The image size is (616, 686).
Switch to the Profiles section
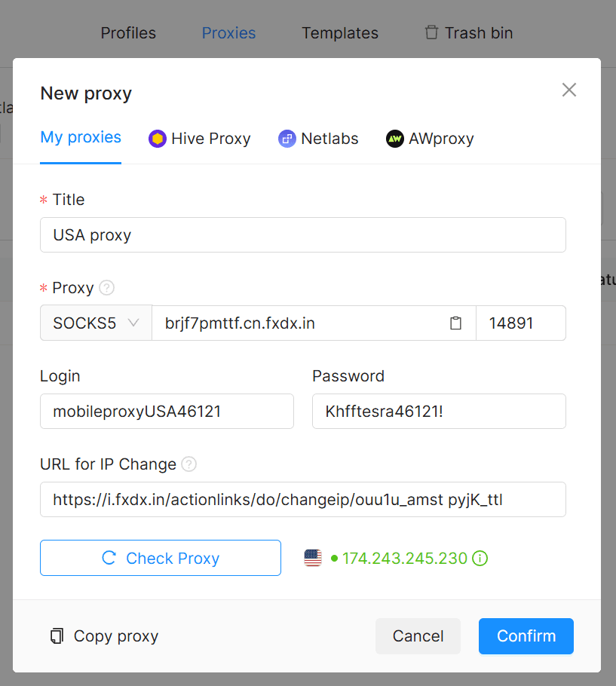point(128,32)
